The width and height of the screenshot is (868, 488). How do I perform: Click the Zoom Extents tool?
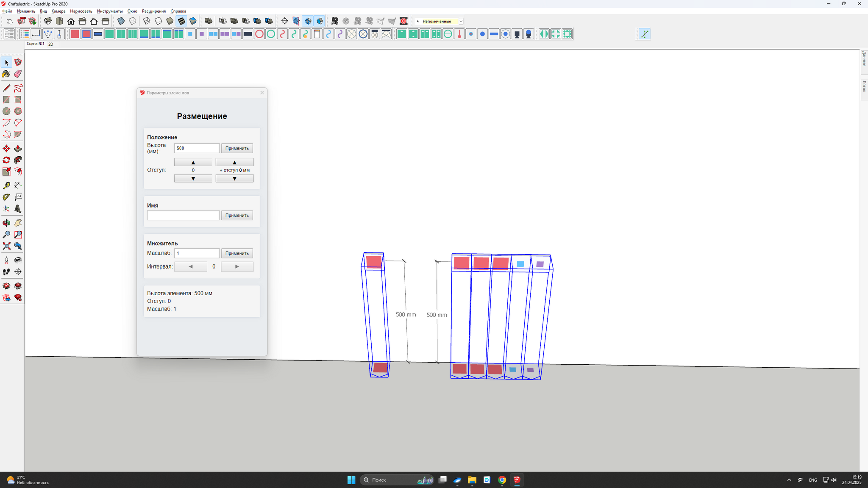click(x=6, y=246)
